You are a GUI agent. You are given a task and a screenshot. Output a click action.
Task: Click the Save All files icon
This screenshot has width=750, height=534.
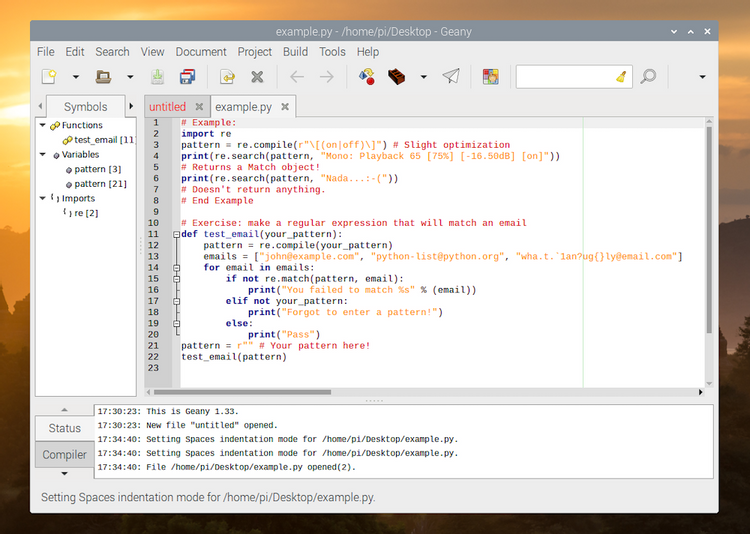(x=187, y=76)
